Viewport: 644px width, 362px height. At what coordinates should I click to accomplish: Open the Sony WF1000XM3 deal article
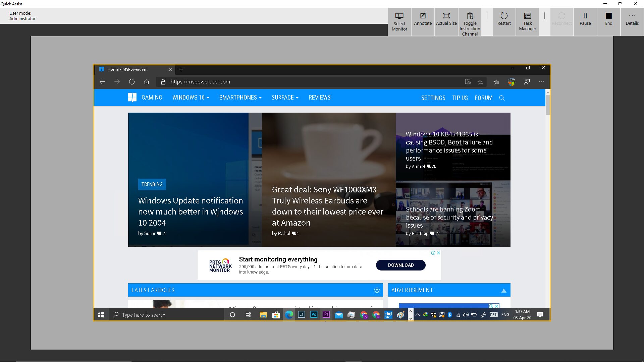point(327,206)
